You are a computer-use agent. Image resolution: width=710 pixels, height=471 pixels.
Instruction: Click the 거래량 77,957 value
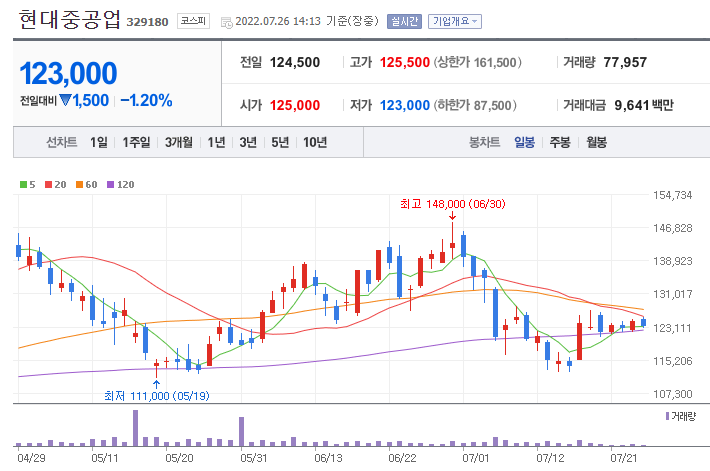click(625, 62)
